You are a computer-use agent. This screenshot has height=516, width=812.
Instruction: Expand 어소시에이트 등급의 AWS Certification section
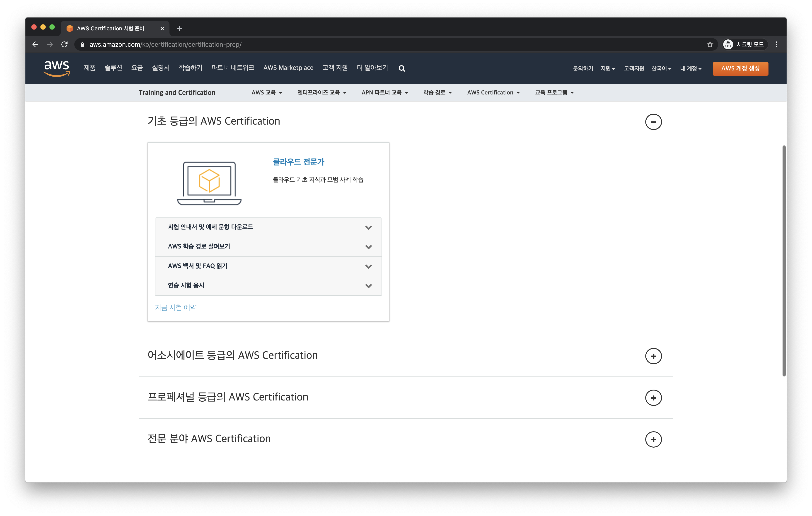tap(653, 356)
